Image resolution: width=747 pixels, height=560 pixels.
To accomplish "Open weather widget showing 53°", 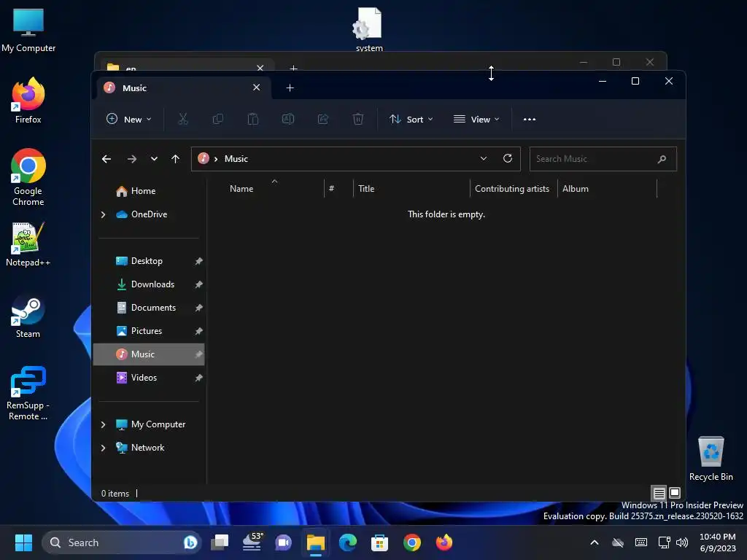I will pos(252,542).
